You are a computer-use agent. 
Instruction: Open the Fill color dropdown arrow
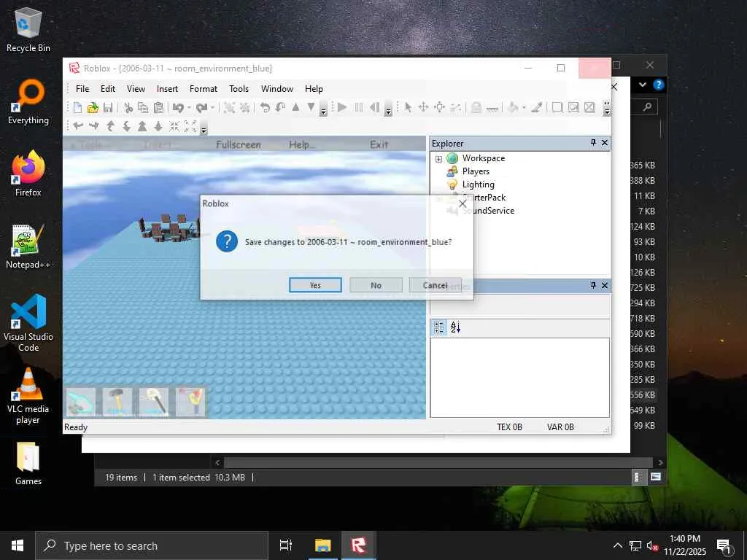point(524,108)
